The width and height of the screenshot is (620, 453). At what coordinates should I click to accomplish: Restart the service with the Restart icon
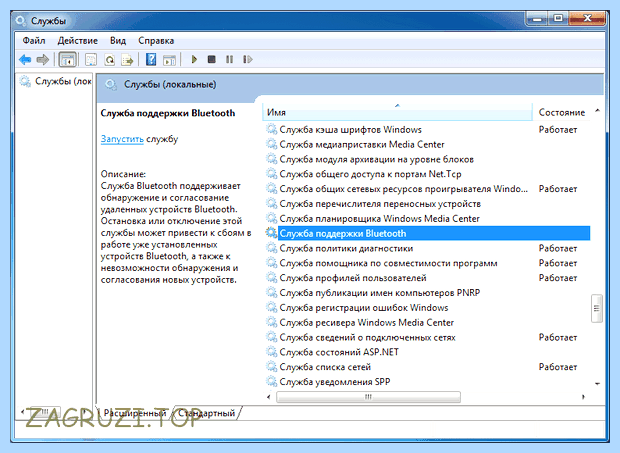(248, 59)
